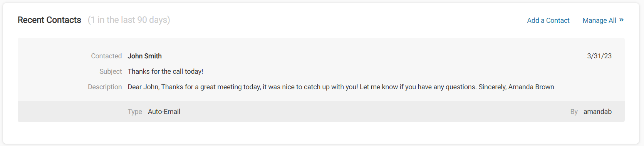This screenshot has width=644, height=146.
Task: Click the description text starting "Dear John"
Action: (x=341, y=87)
